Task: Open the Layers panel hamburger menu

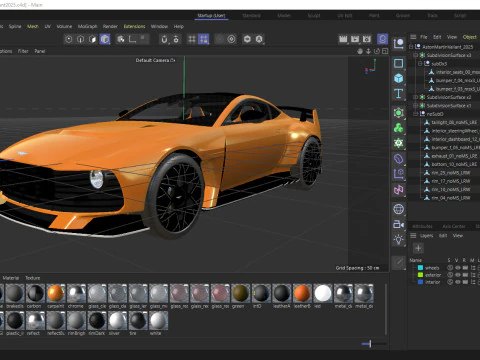Action: [x=413, y=236]
